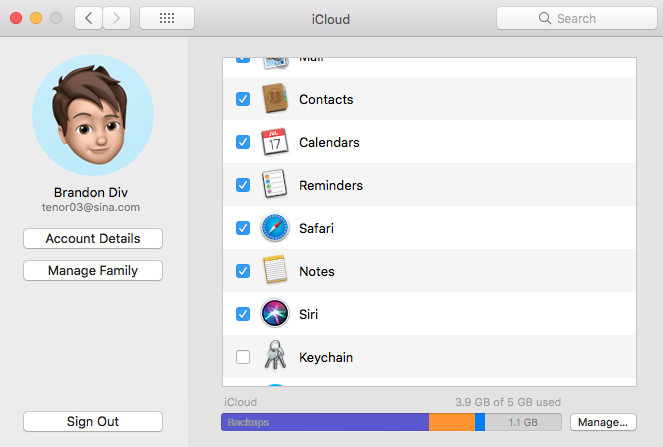This screenshot has width=663, height=447.
Task: Click the Manage Family button
Action: (x=93, y=271)
